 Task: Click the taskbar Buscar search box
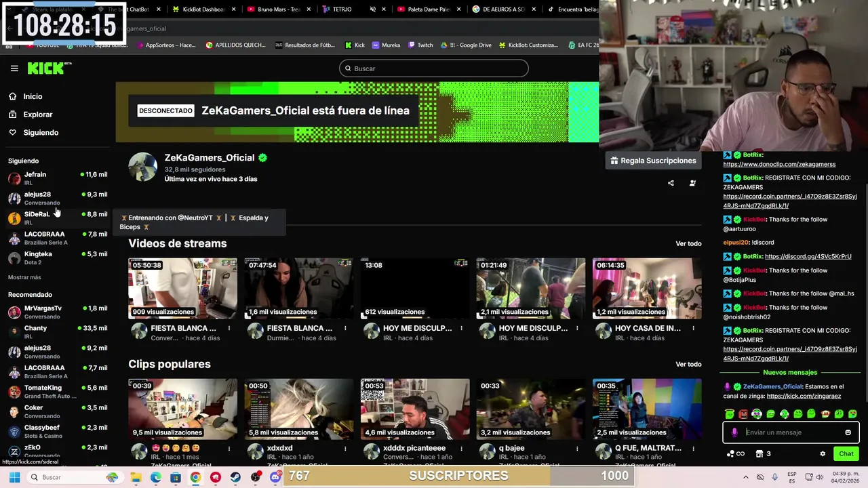pyautogui.click(x=75, y=477)
